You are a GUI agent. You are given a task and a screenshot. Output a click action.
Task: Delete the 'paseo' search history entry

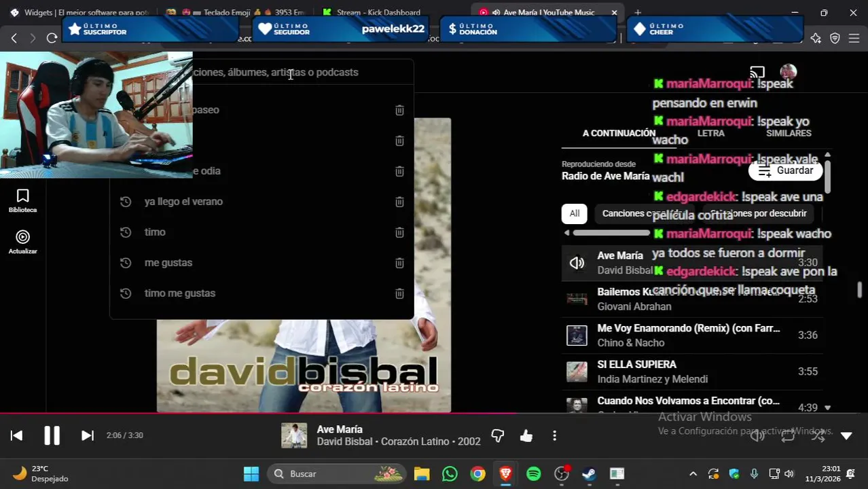[399, 110]
